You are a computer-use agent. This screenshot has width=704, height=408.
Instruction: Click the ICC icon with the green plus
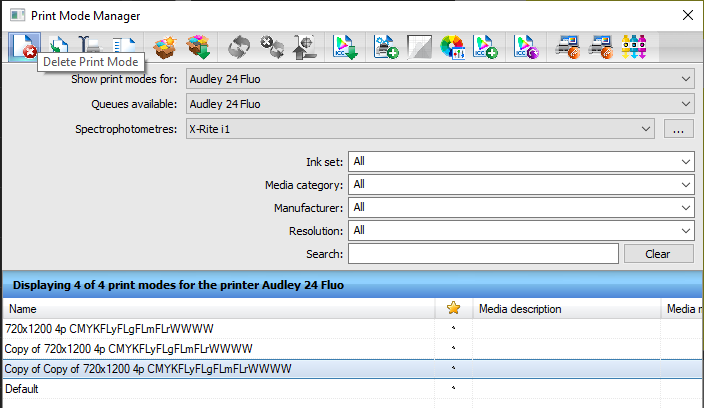point(485,47)
